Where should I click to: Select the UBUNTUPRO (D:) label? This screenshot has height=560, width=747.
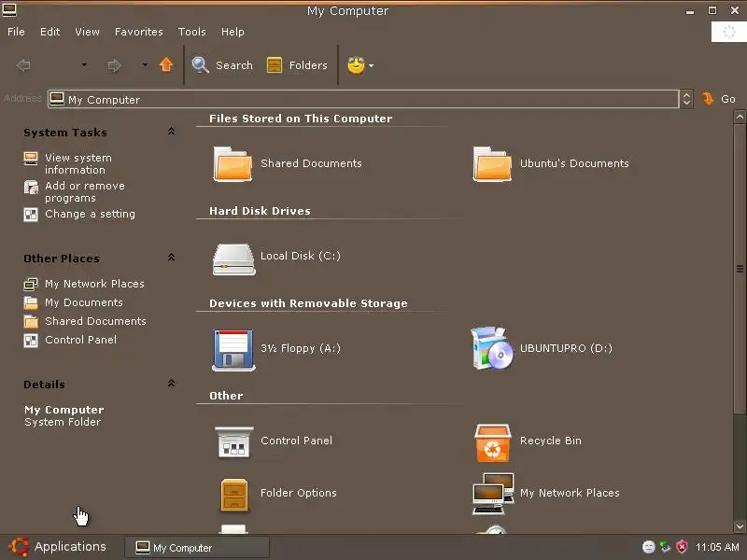[x=566, y=348]
